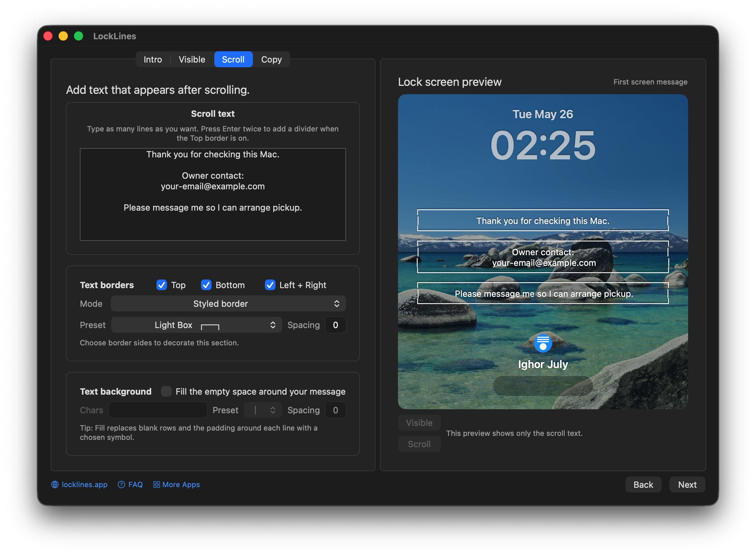Click the Chars input field
Viewport: 756px width, 555px height.
click(x=158, y=410)
